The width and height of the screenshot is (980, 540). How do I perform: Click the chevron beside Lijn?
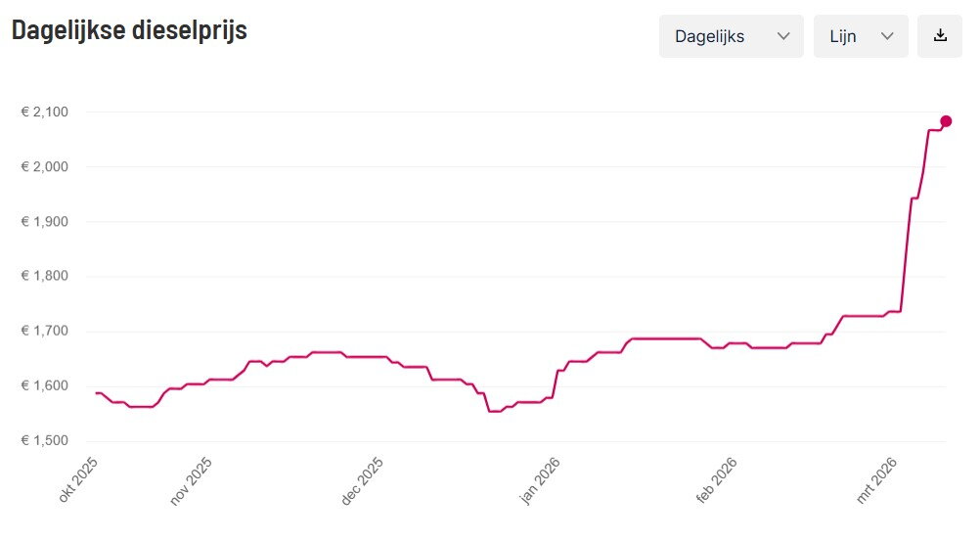coord(887,36)
